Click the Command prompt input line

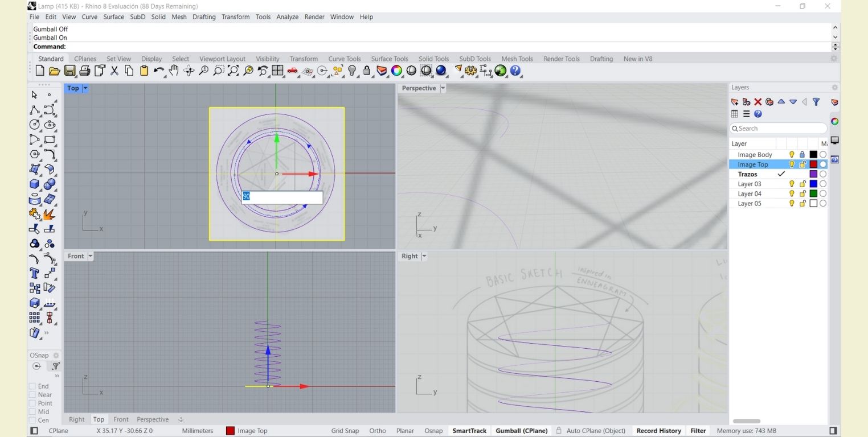coord(432,47)
